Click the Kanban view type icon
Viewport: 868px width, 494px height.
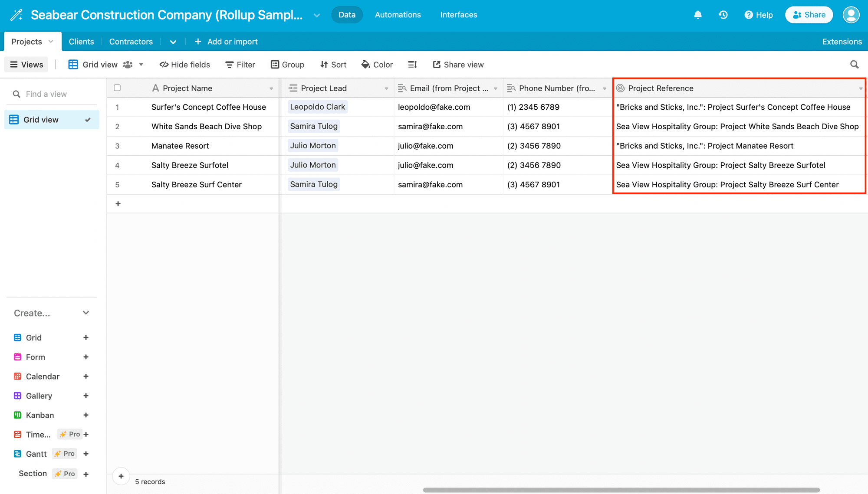click(17, 415)
